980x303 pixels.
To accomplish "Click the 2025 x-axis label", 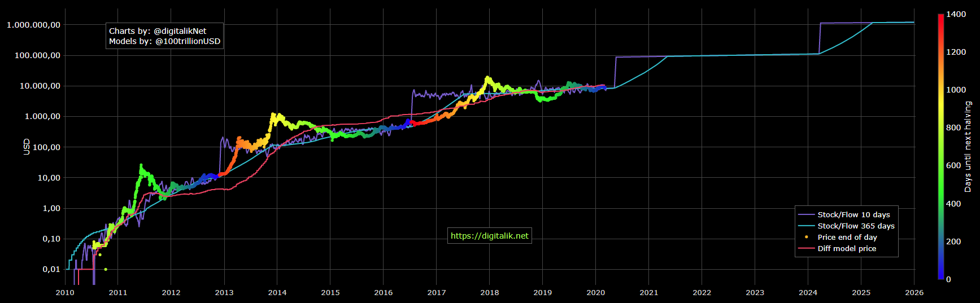I will [861, 292].
